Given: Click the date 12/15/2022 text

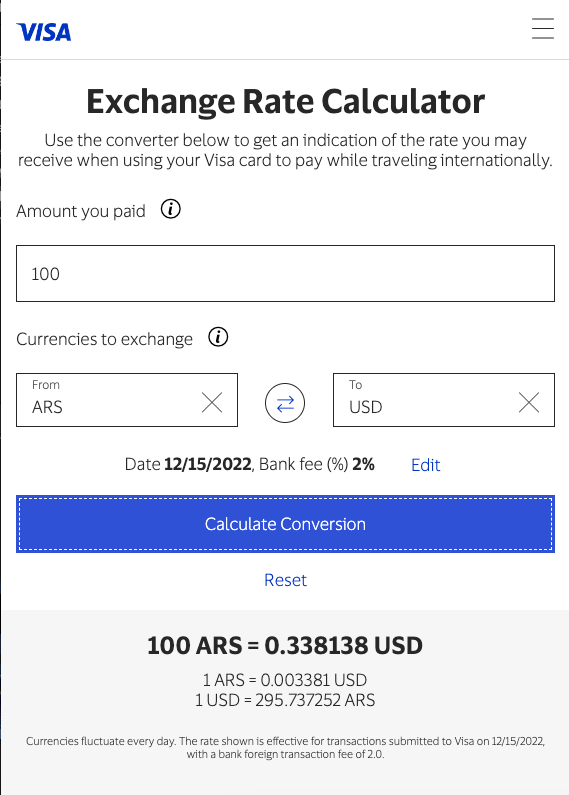Looking at the screenshot, I should click(x=208, y=464).
